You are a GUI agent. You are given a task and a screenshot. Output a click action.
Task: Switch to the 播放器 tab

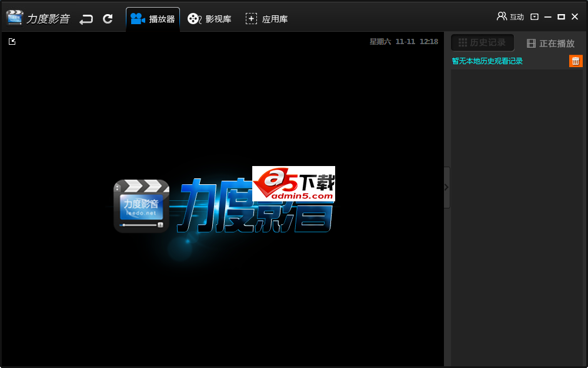[x=153, y=19]
